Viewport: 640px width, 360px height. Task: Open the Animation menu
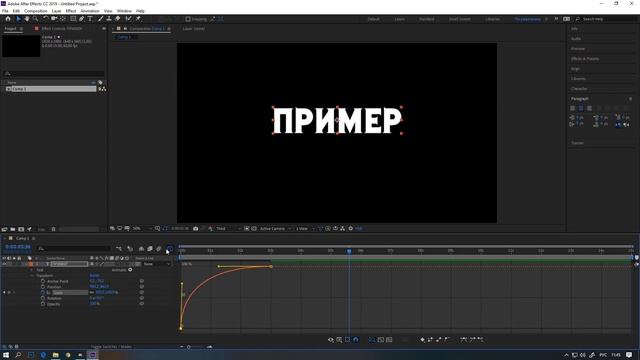pos(90,11)
